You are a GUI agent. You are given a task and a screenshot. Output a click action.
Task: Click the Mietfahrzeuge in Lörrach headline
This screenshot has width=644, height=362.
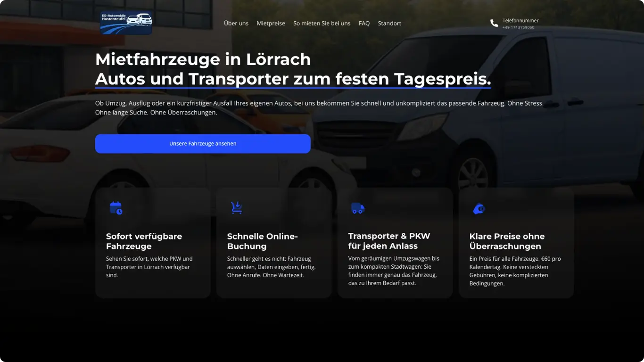(203, 59)
